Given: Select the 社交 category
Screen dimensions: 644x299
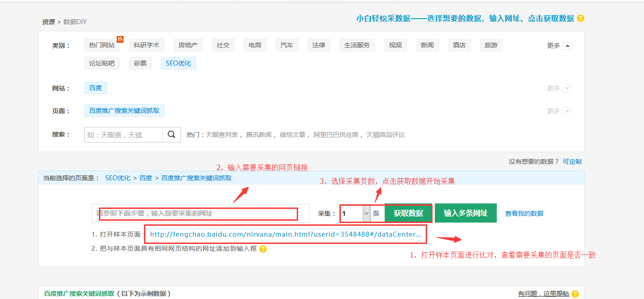Looking at the screenshot, I should click(223, 45).
